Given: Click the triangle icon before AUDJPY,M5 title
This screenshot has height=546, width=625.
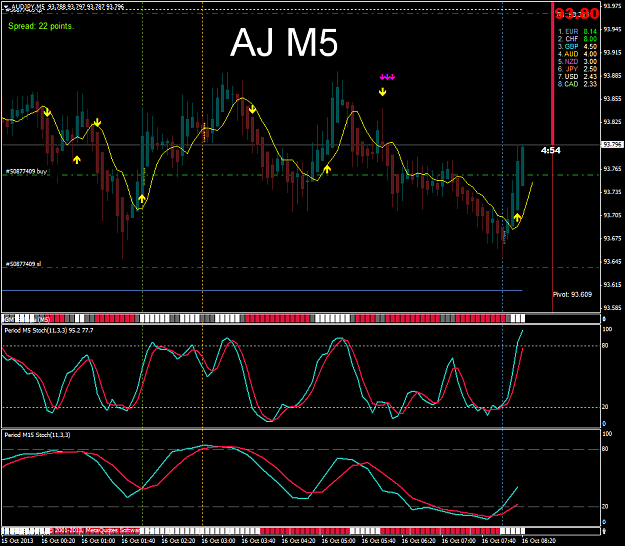Looking at the screenshot, I should tap(7, 6).
